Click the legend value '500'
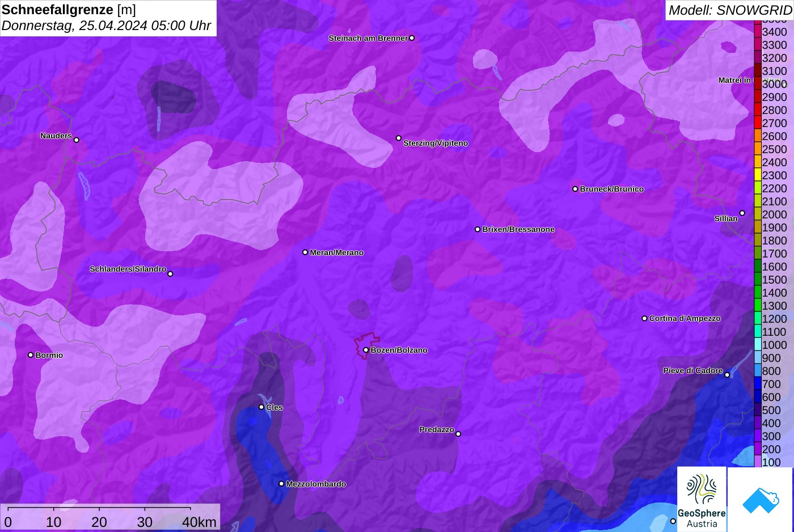Viewport: 794px width, 532px height. (x=771, y=410)
